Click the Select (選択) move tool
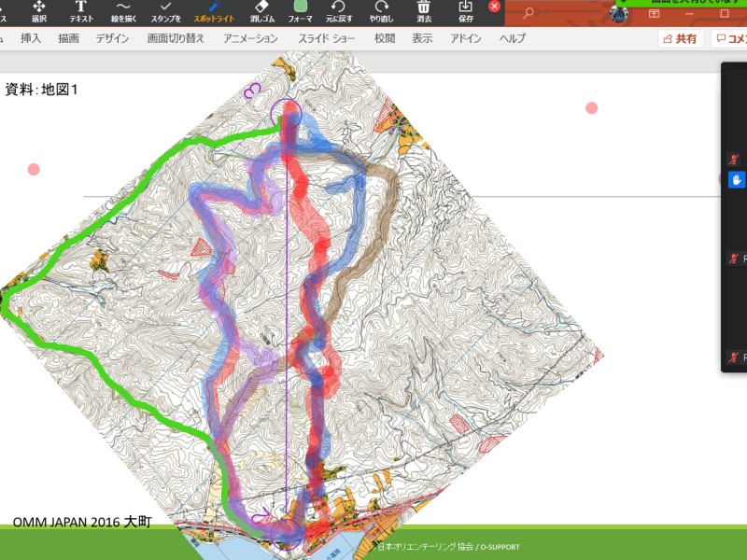 39,11
